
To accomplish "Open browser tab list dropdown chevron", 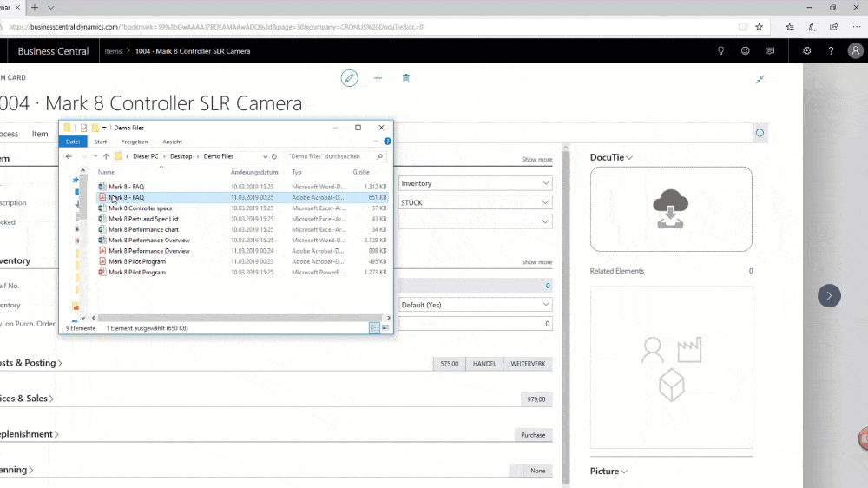I will pos(50,8).
